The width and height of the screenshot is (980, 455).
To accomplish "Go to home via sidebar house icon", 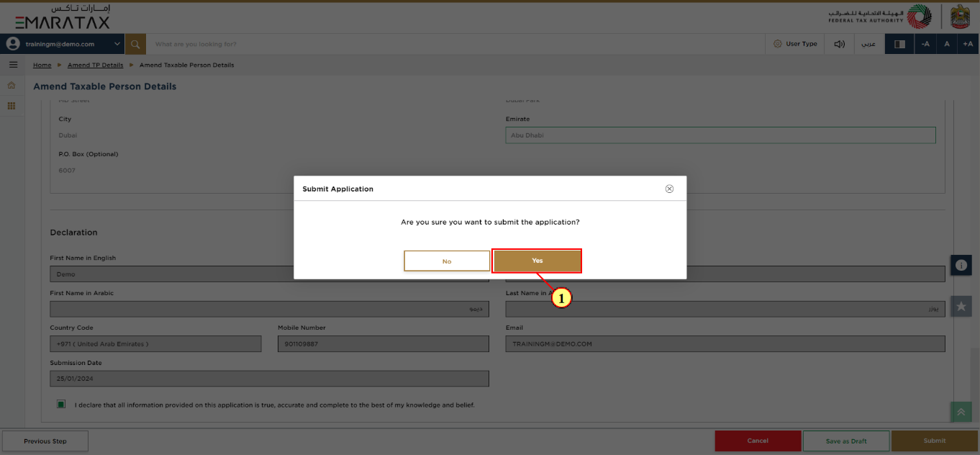I will point(12,86).
